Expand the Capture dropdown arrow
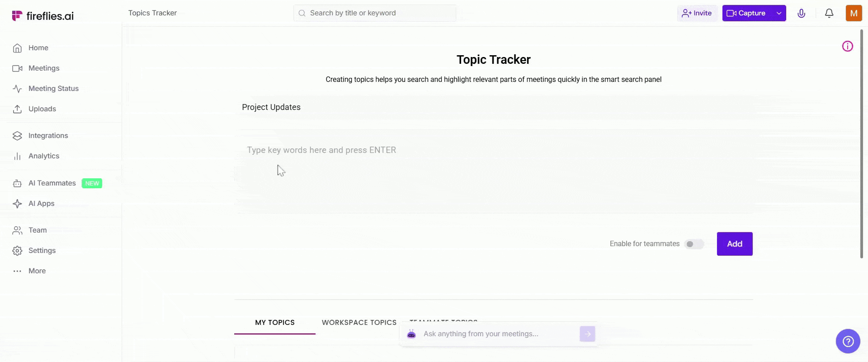Image resolution: width=868 pixels, height=362 pixels. 779,13
